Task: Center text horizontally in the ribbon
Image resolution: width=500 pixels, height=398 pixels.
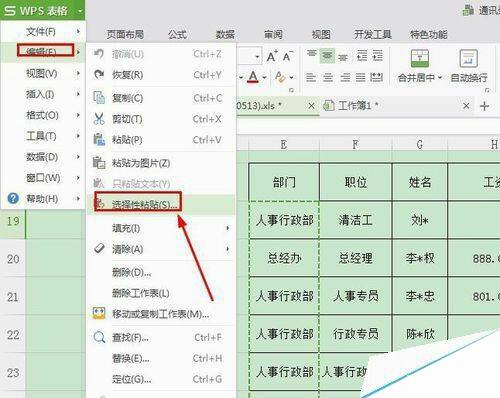Action: tap(328, 77)
